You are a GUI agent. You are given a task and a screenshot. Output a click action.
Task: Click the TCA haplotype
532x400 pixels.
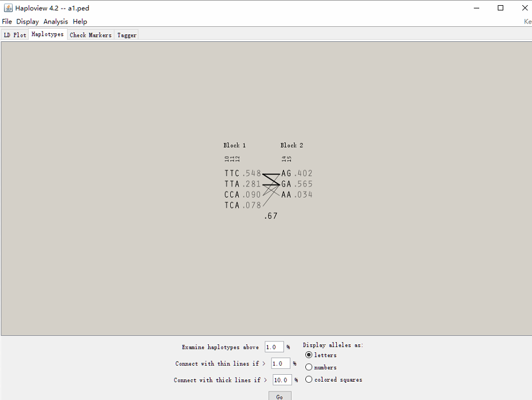tap(232, 205)
